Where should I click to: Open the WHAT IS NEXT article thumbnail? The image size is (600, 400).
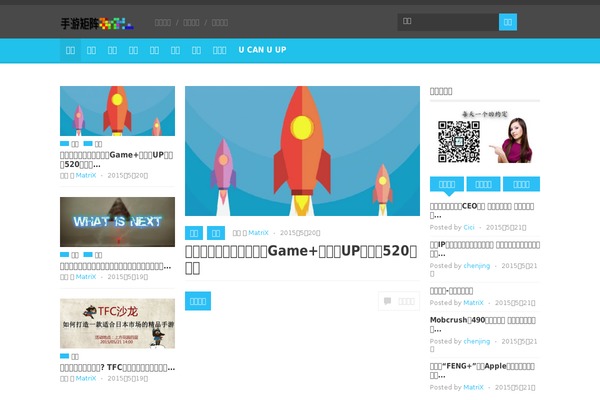(117, 221)
